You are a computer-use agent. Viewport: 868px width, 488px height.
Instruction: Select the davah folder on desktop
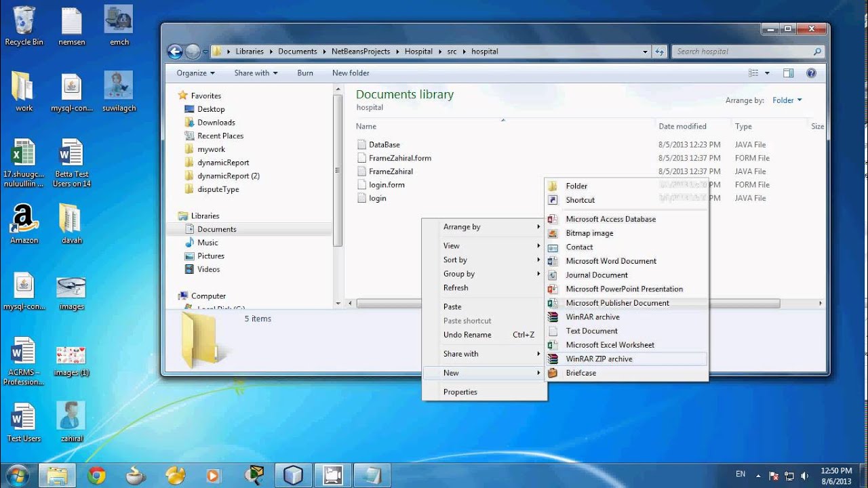[x=72, y=224]
